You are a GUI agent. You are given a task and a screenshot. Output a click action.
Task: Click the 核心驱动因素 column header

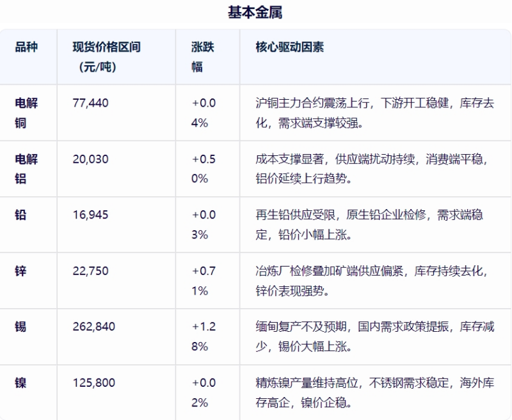tap(289, 47)
